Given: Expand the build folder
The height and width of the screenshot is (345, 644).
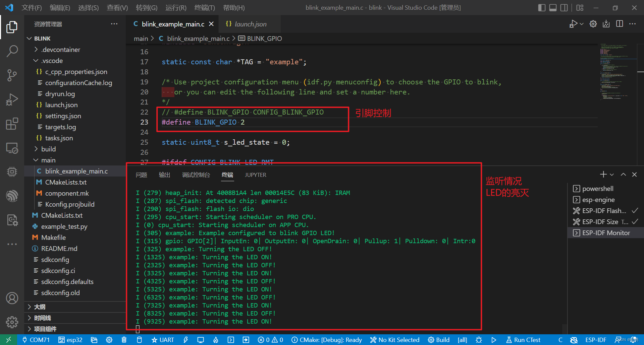Looking at the screenshot, I should coord(75,149).
